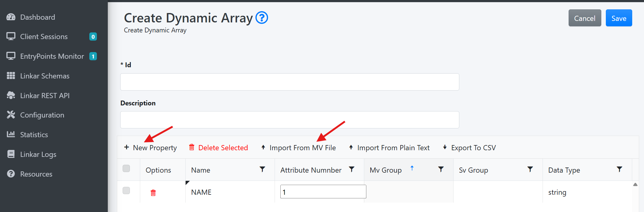
Task: Go to Linkar Schemas in sidebar
Action: point(45,76)
